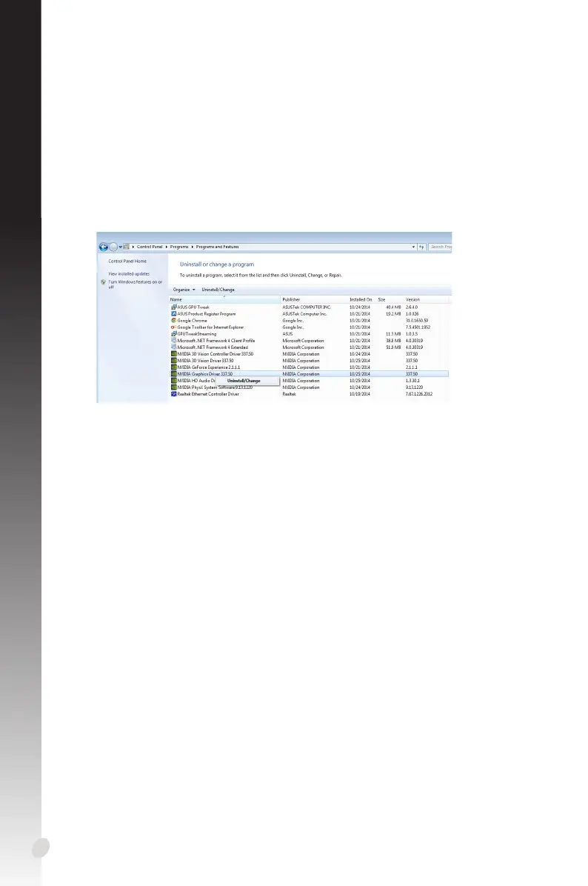Select the Programs and Features breadcrumb
The width and height of the screenshot is (588, 886).
coord(218,247)
